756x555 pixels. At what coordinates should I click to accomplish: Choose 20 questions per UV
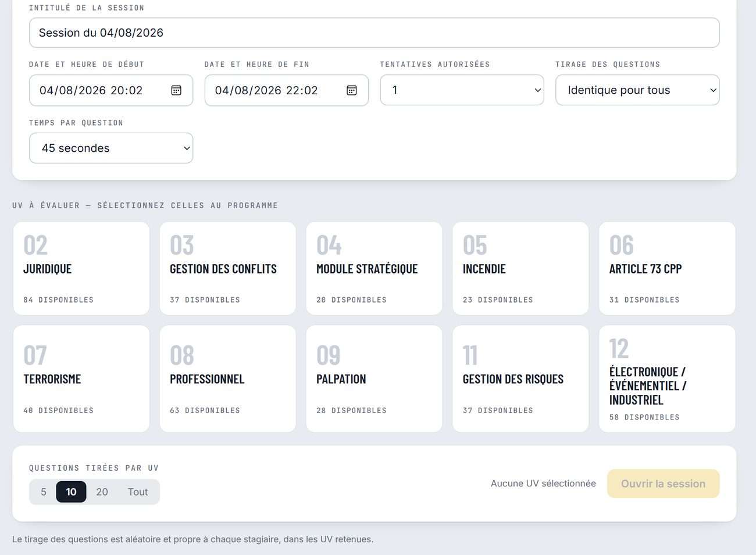(102, 492)
